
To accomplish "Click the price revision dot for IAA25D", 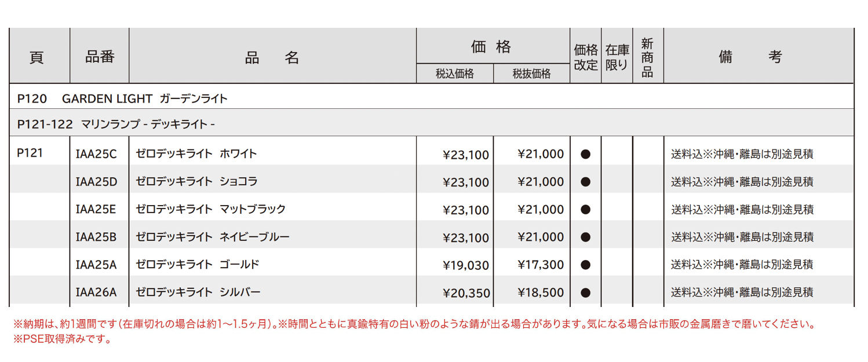I will click(585, 182).
